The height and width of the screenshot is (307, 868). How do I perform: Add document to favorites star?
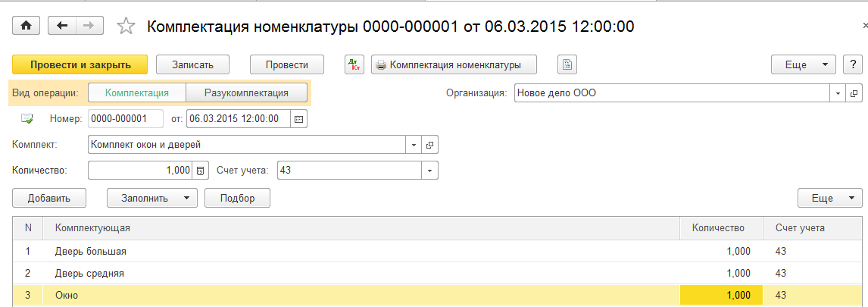(x=126, y=27)
